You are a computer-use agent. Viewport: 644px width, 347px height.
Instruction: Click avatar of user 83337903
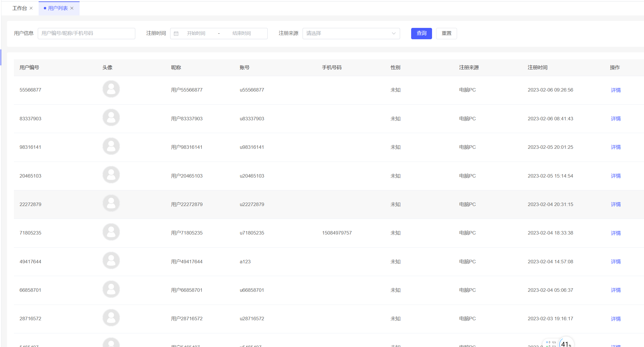tap(111, 117)
